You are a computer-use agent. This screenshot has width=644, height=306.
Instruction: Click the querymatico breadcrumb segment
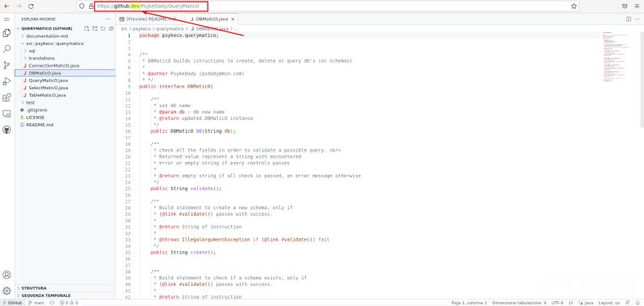tap(170, 29)
